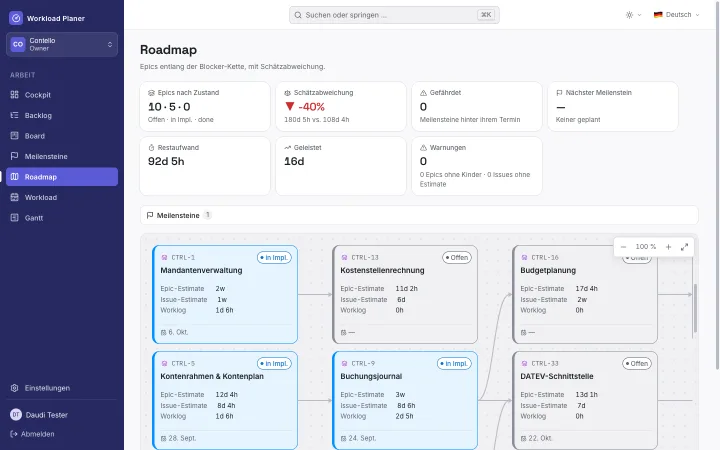Focus the Suchen oder springen search field
720x450 pixels.
[x=394, y=15]
